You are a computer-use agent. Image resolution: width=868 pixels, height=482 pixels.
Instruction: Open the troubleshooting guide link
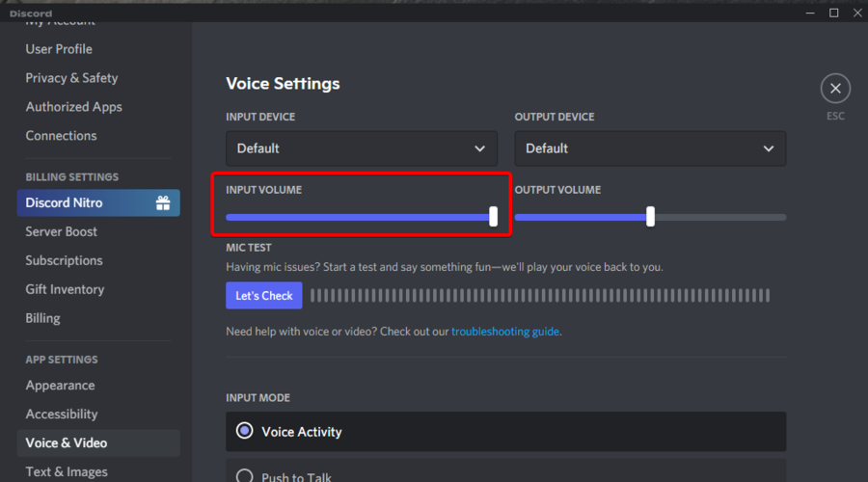point(504,332)
